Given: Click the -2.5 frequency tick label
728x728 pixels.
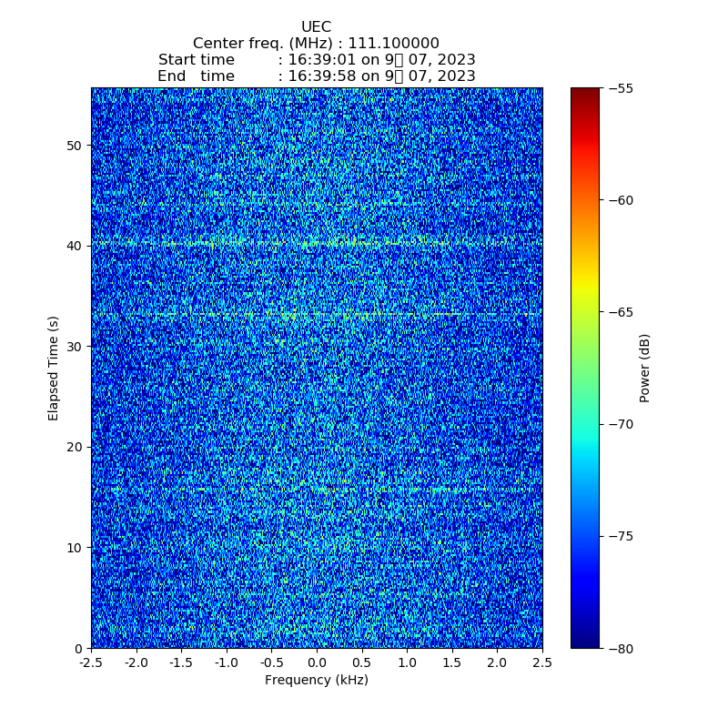Looking at the screenshot, I should click(91, 663).
